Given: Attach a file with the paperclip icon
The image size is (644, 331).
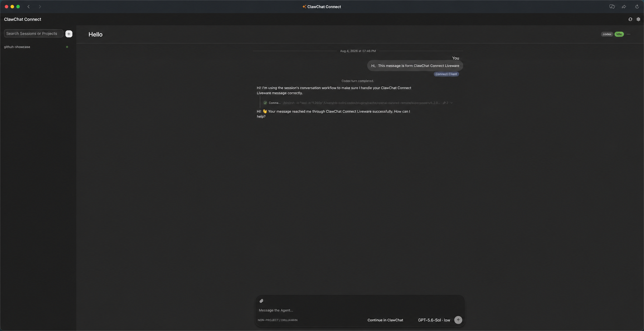Looking at the screenshot, I should point(261,301).
